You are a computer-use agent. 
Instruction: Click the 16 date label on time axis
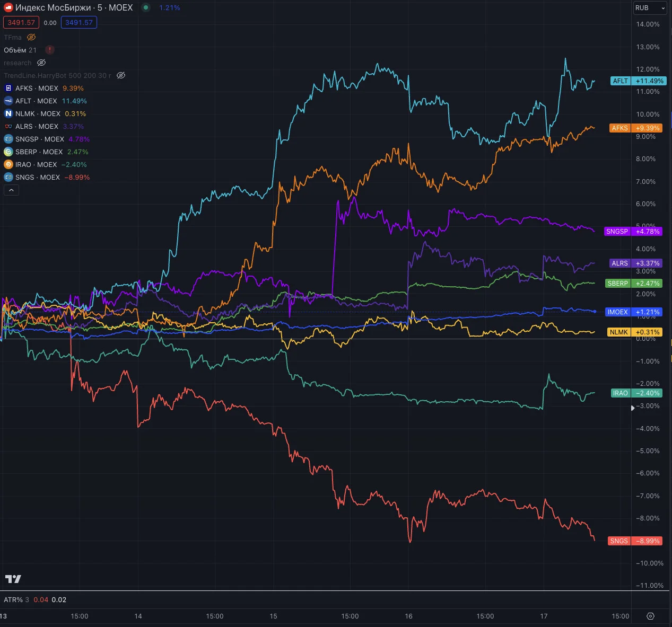[408, 616]
